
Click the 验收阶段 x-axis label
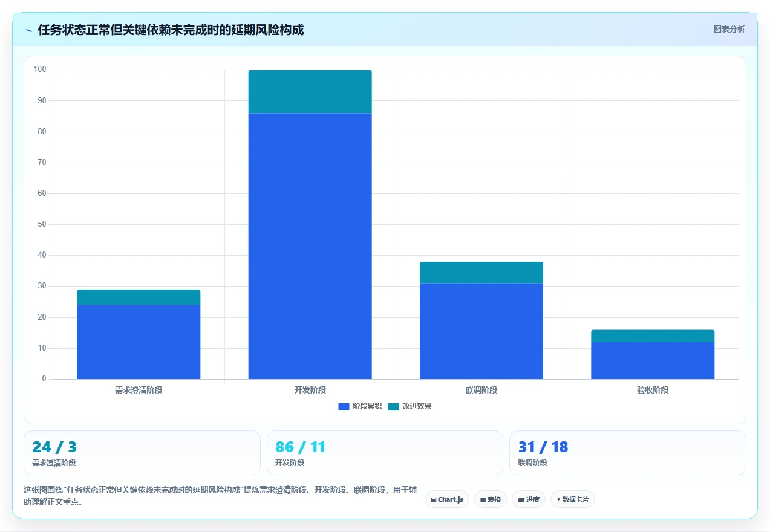click(x=653, y=390)
